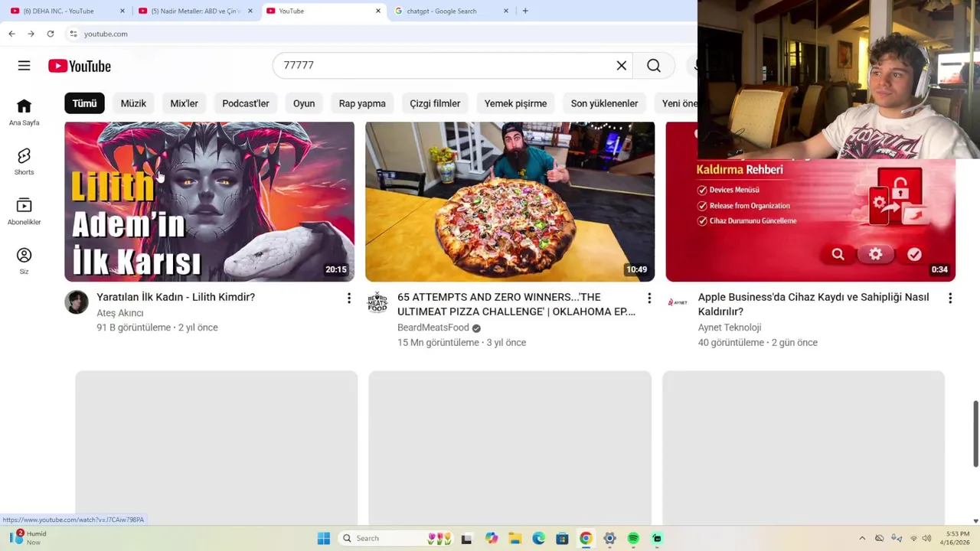
Task: Open the YouTube hamburger guide menu
Action: point(24,66)
